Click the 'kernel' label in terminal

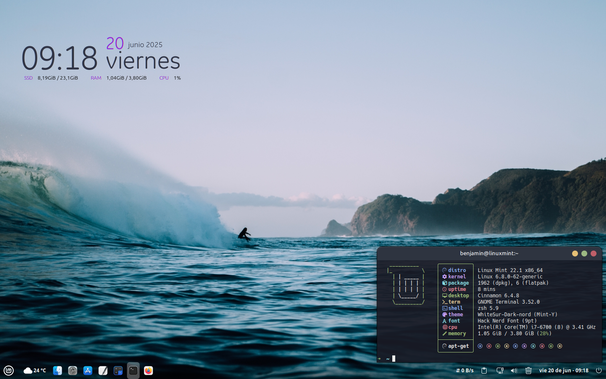click(457, 277)
